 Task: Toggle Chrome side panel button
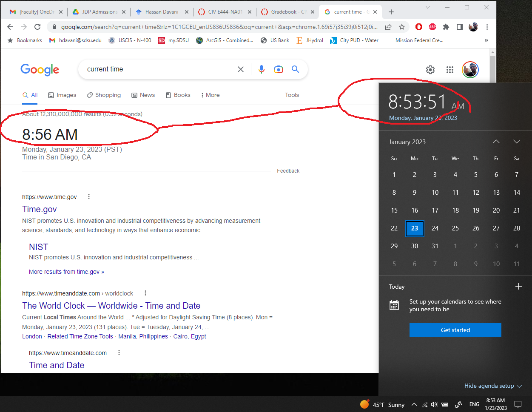point(460,27)
